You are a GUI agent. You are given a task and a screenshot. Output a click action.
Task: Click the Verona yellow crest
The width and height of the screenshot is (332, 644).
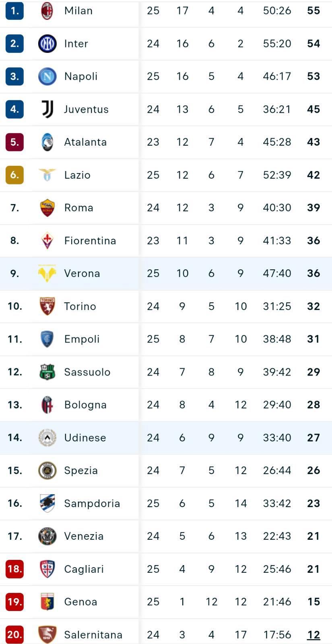[47, 273]
